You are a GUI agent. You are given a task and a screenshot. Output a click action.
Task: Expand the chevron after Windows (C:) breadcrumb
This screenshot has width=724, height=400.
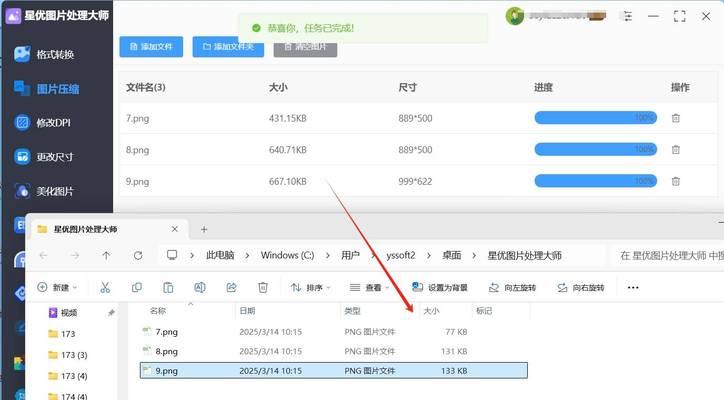(328, 255)
